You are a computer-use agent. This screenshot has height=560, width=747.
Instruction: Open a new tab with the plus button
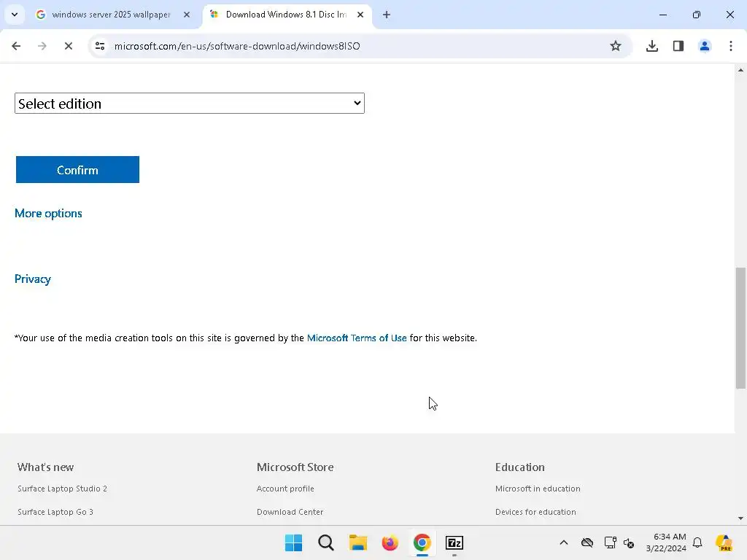tap(387, 15)
